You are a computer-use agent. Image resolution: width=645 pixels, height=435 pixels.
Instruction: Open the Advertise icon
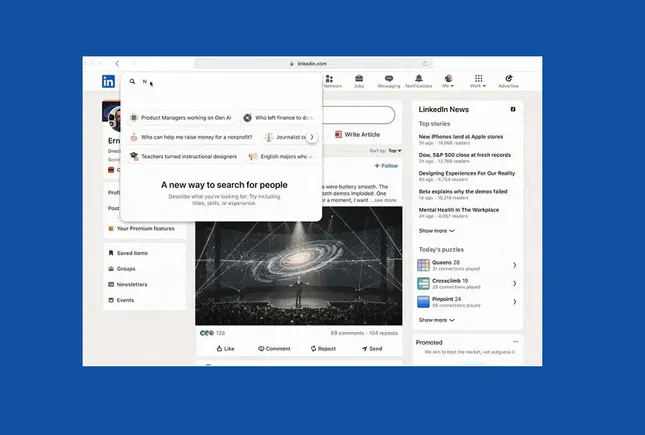pyautogui.click(x=508, y=80)
